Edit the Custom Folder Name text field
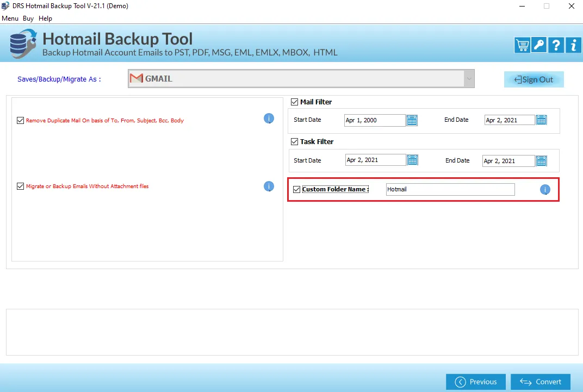This screenshot has height=392, width=583. 450,190
